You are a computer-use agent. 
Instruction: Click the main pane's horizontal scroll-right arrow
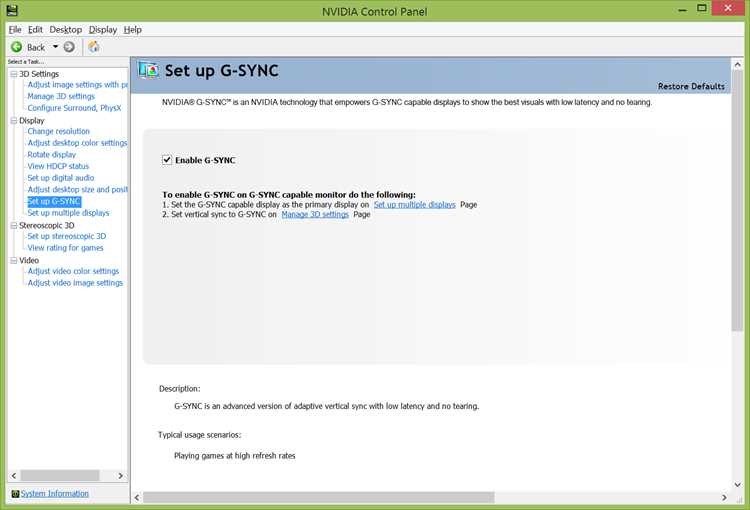(724, 498)
